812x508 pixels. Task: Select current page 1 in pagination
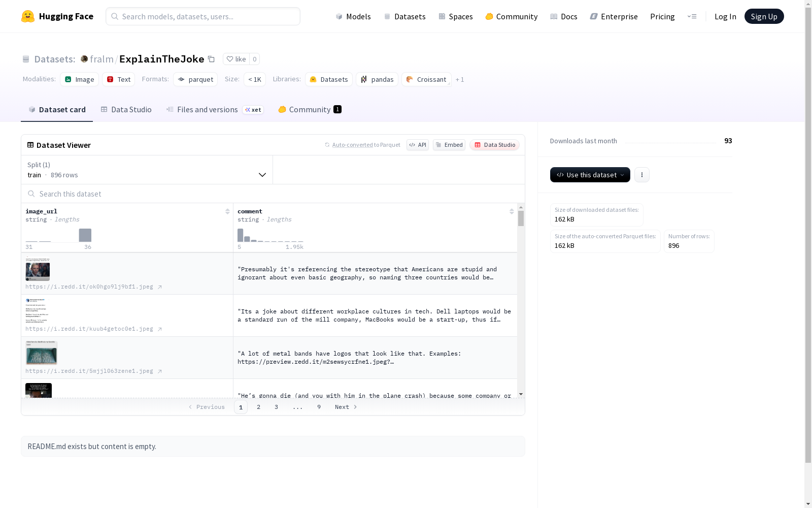click(241, 407)
